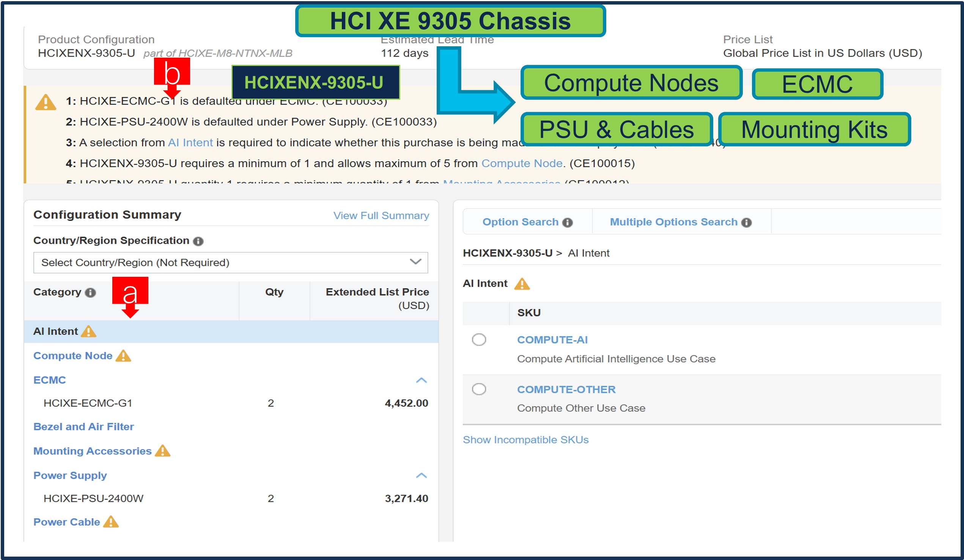
Task: Collapse the ECMC category chevron
Action: 421,380
